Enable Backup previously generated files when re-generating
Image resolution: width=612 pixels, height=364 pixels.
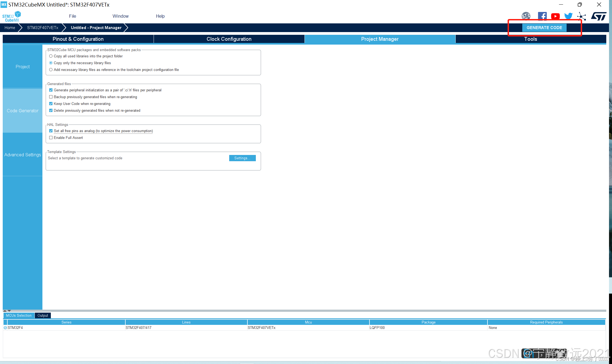51,97
